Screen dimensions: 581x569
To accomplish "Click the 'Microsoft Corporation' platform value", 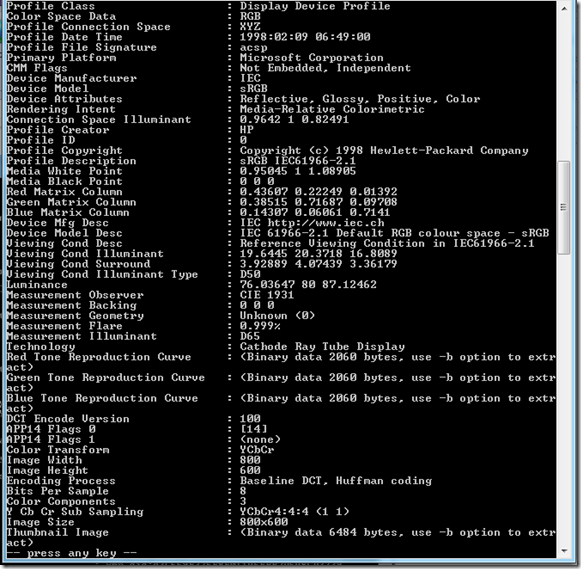I will coord(312,57).
